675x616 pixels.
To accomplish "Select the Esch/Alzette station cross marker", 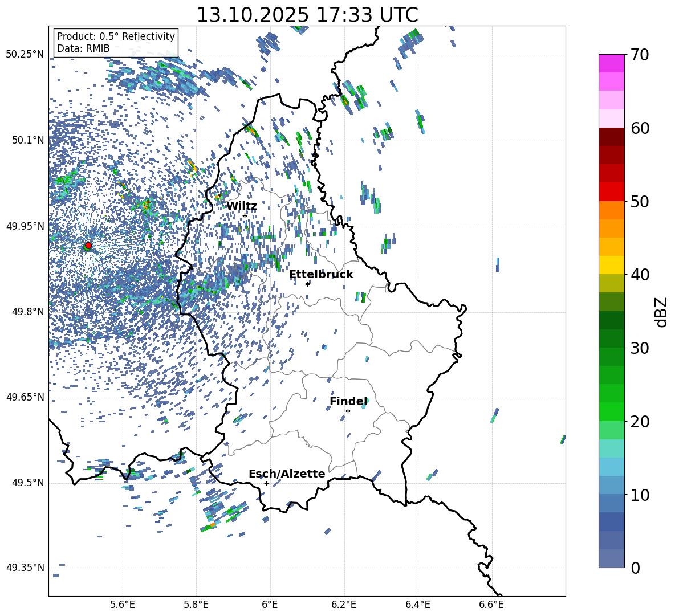I will pos(266,483).
